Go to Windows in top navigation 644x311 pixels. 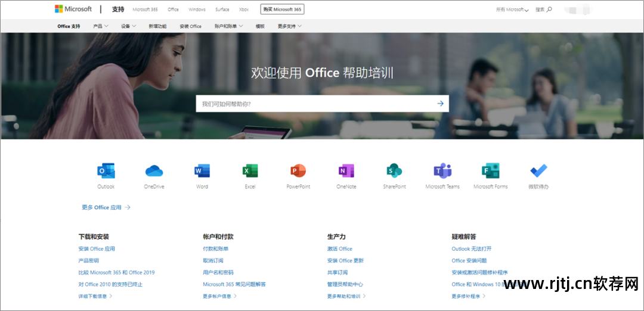(197, 10)
